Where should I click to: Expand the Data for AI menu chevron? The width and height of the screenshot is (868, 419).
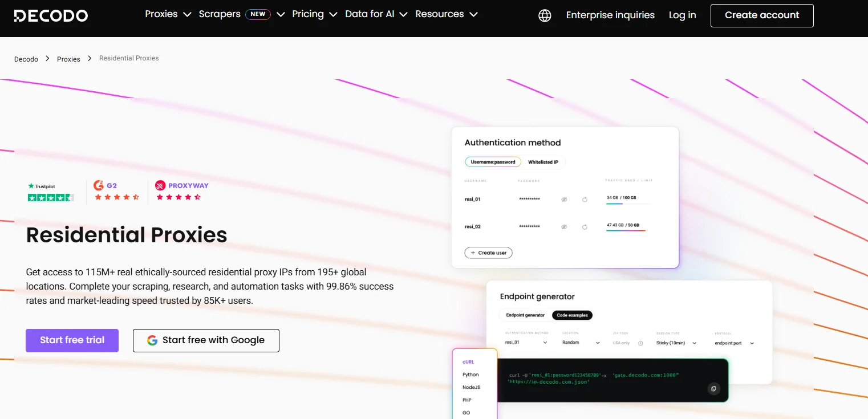403,14
